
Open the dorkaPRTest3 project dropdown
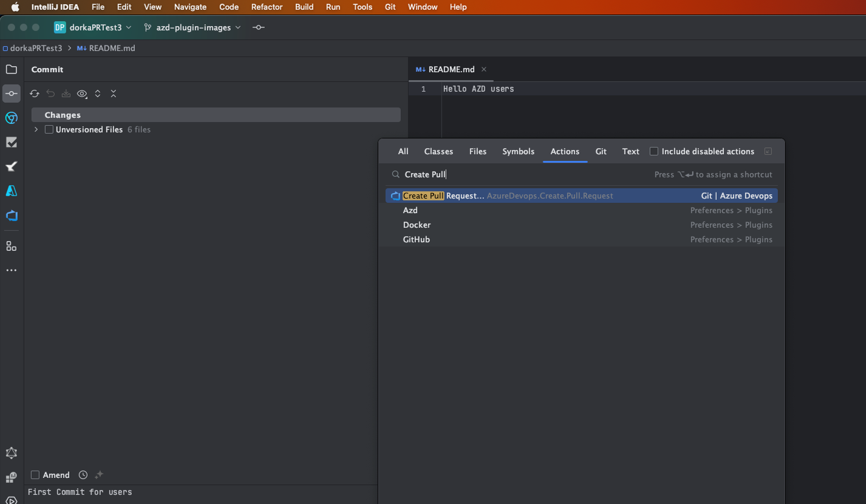93,27
